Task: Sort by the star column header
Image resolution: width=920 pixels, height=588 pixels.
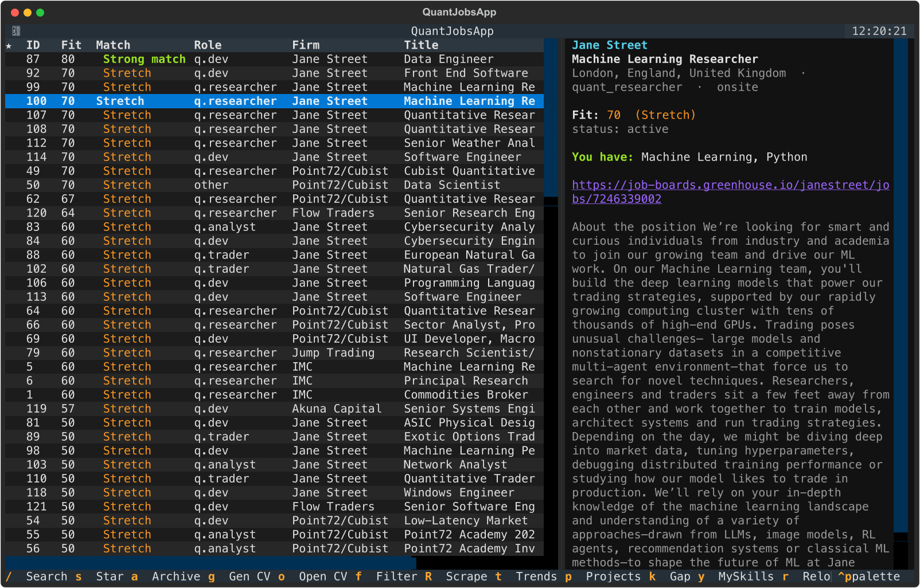Action: click(x=9, y=45)
